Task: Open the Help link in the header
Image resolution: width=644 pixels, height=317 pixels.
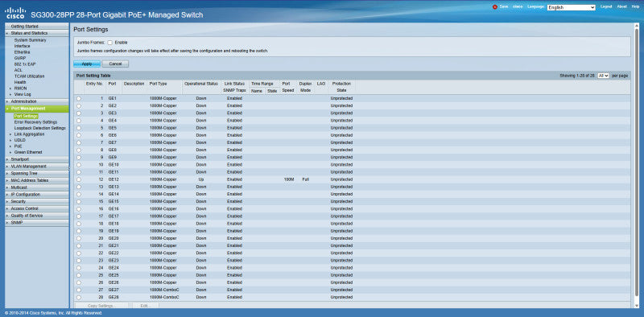Action: tap(635, 7)
